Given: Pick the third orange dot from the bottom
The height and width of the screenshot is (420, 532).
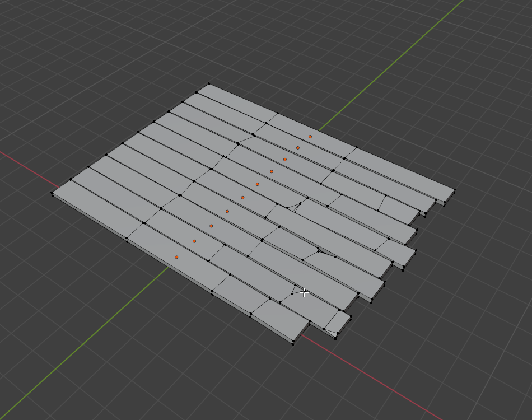Looking at the screenshot, I should point(211,226).
